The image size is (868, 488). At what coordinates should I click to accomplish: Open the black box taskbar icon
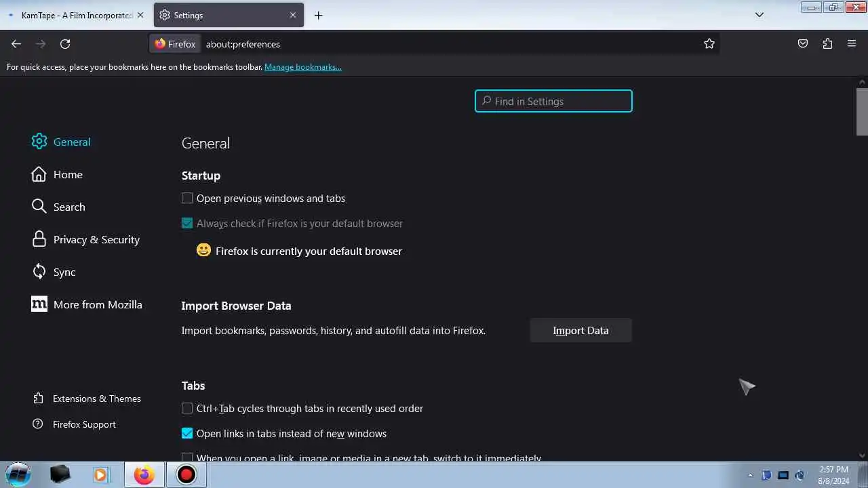click(x=60, y=475)
